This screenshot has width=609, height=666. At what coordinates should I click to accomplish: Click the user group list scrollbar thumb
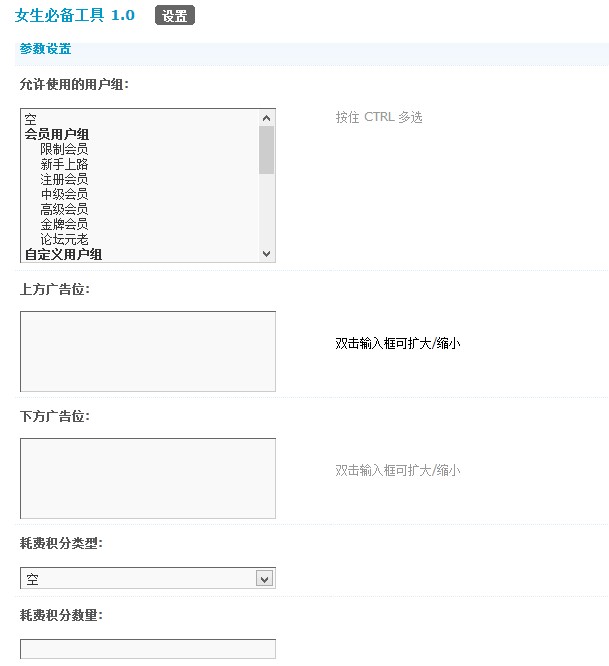(x=266, y=150)
